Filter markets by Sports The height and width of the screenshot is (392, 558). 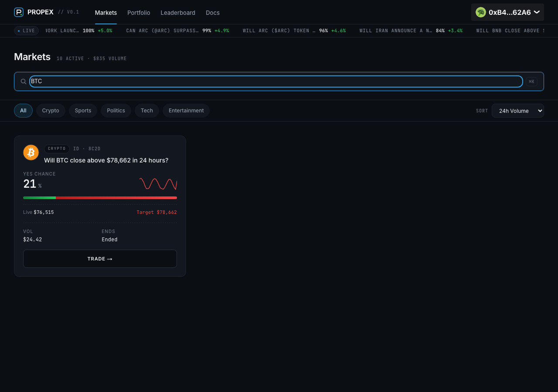click(x=83, y=111)
